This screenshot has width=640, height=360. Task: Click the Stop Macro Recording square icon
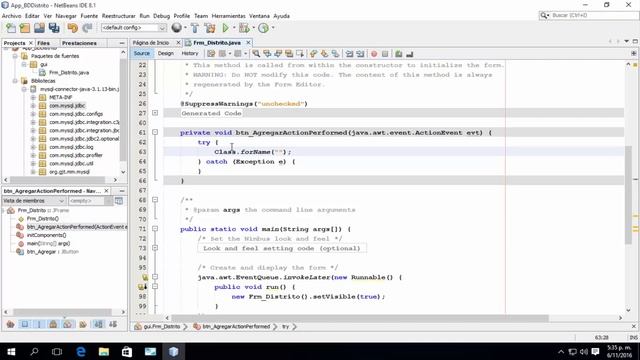pos(385,53)
